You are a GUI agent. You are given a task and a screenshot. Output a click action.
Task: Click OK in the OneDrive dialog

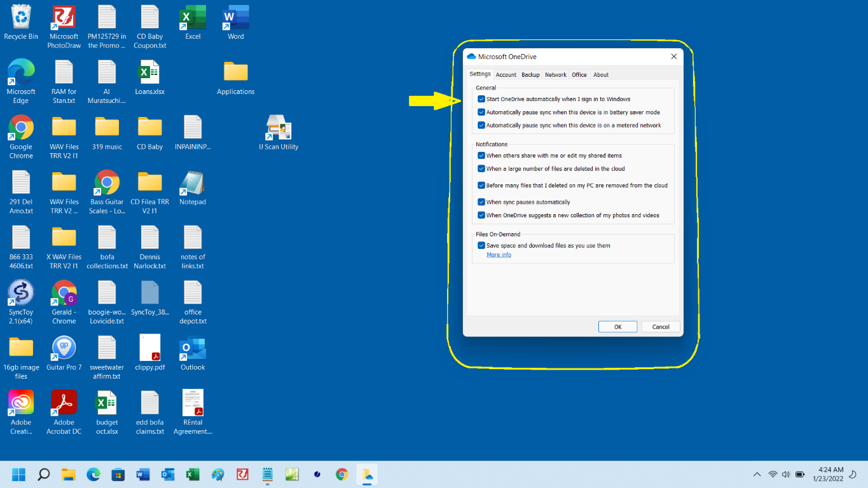(x=617, y=327)
